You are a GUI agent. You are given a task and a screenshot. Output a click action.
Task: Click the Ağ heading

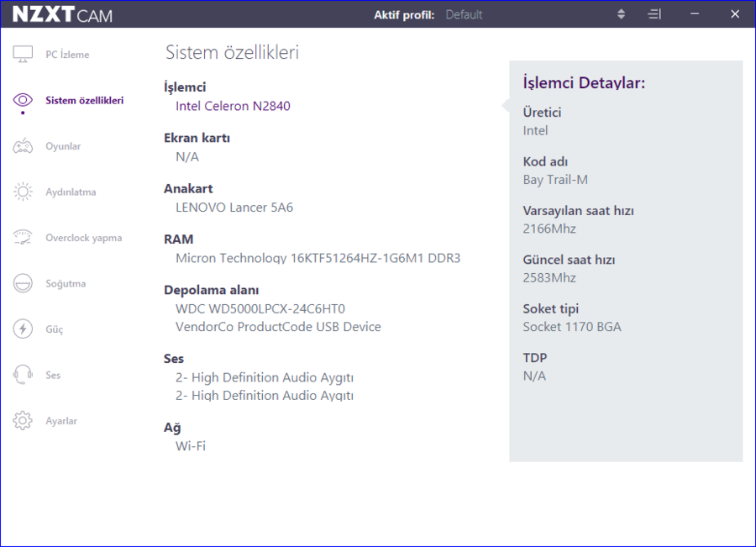(x=172, y=428)
